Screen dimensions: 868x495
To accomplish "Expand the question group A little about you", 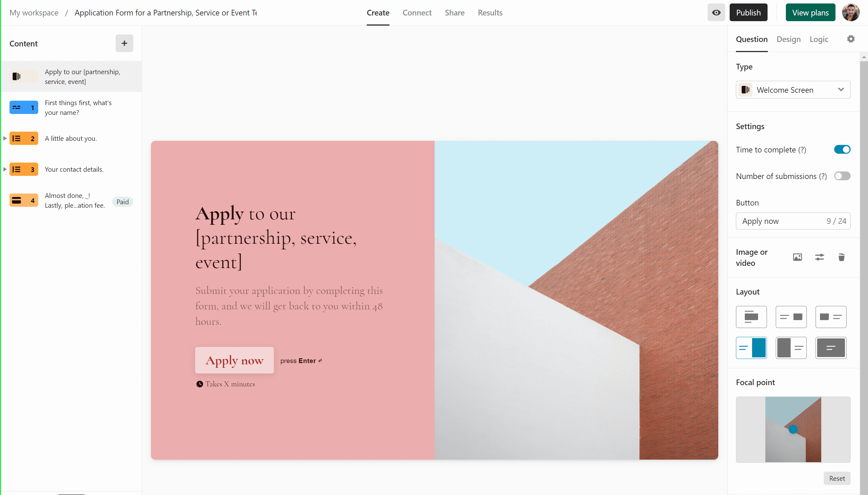I will pos(6,138).
